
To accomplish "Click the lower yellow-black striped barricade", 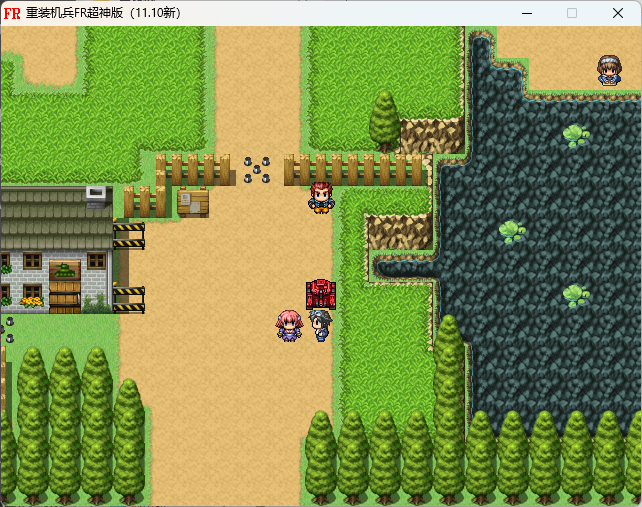I will coord(129,299).
